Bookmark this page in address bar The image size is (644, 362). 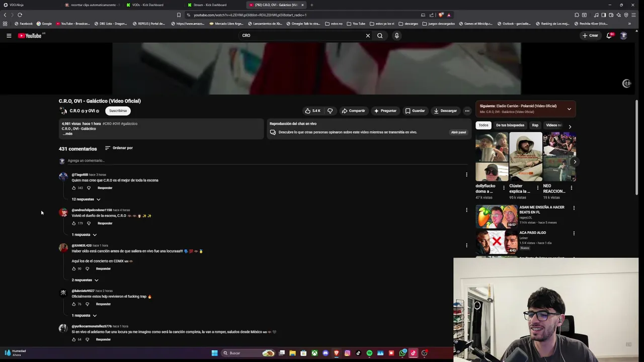(x=179, y=15)
